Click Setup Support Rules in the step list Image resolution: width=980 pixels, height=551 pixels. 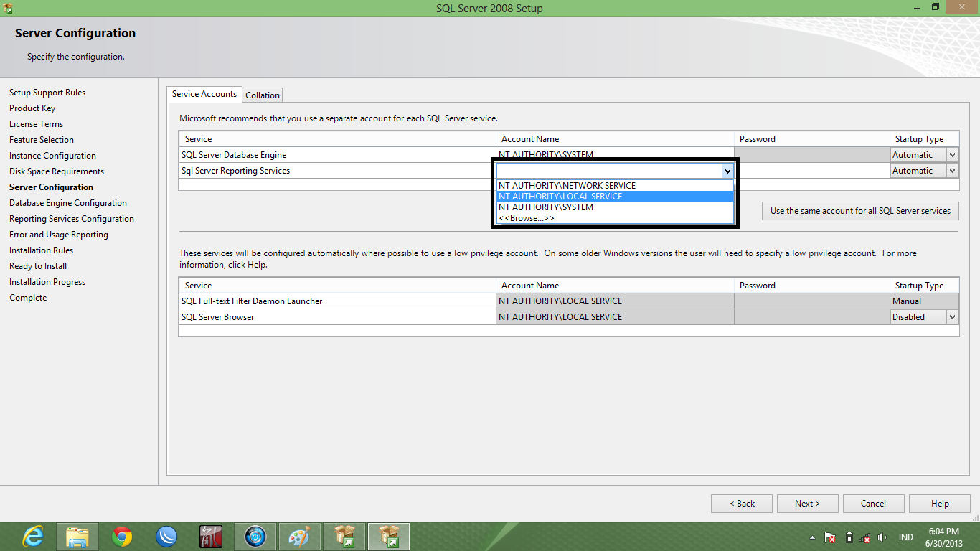tap(47, 93)
